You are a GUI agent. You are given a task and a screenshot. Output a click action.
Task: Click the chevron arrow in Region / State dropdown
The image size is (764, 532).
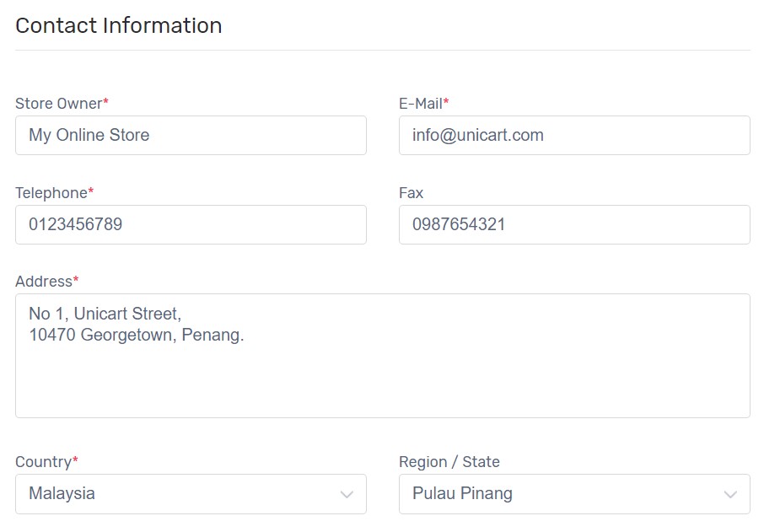730,495
